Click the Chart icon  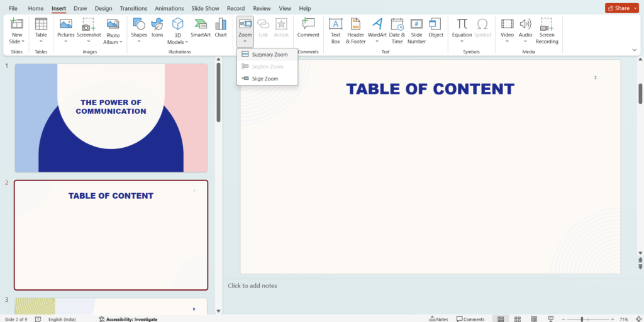coord(221,28)
